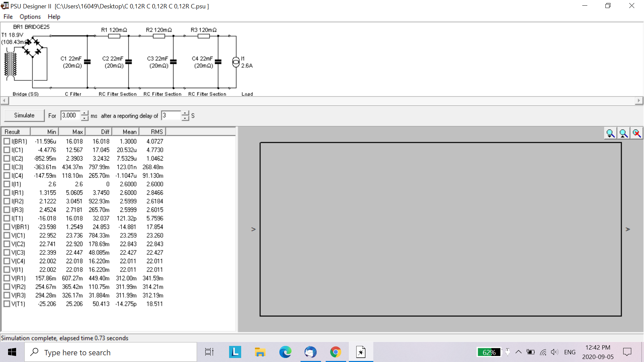
Task: Select resistor R2 120mΩ symbol
Action: [159, 36]
